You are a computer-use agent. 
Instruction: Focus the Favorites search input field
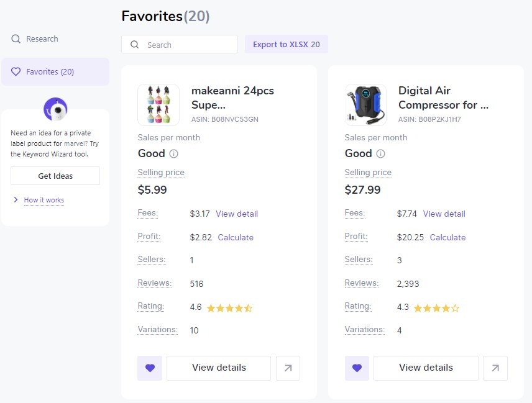(180, 45)
